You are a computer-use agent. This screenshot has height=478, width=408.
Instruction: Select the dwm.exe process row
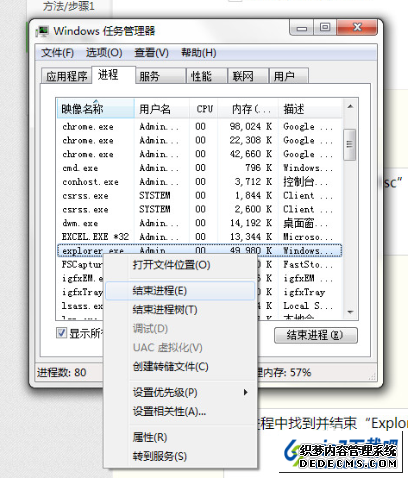[199, 223]
